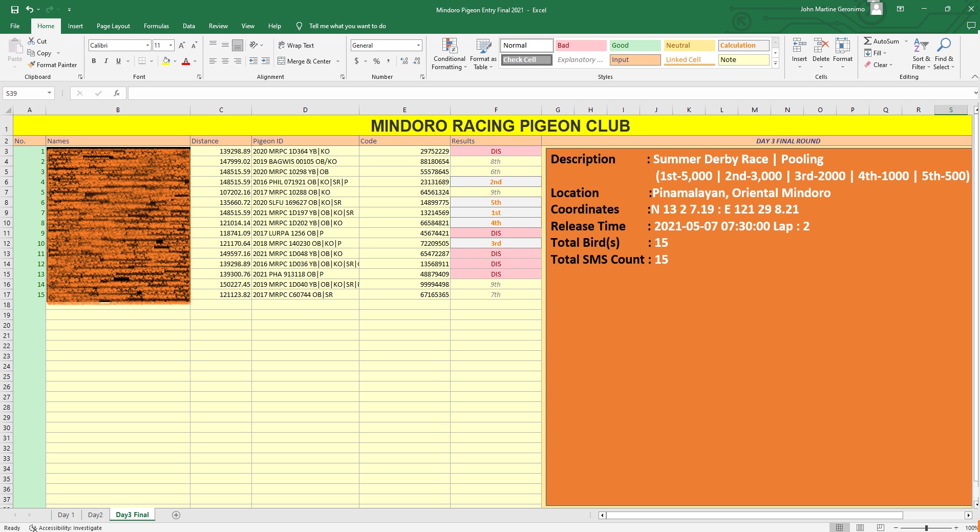980x532 pixels.
Task: Click the Fill button in Editing
Action: (876, 53)
